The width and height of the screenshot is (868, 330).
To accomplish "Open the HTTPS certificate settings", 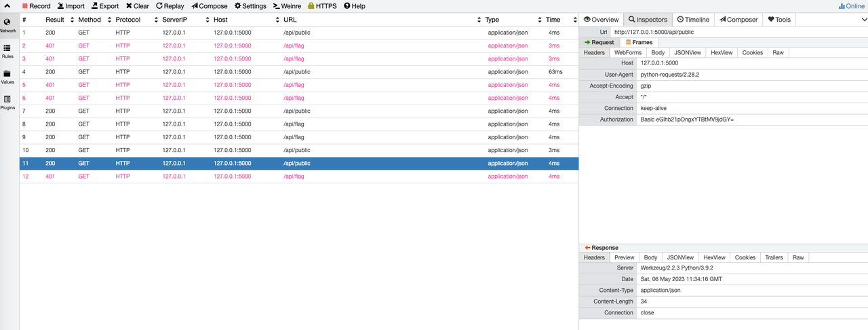I will 321,6.
